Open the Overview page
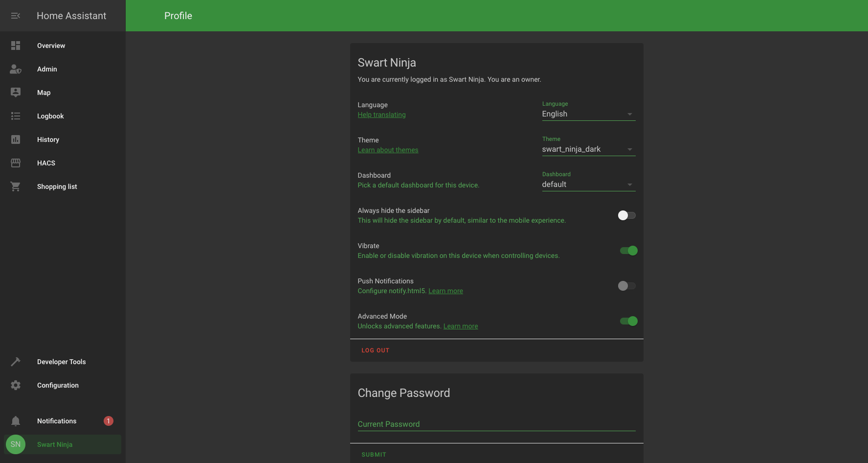868x463 pixels. [63, 46]
